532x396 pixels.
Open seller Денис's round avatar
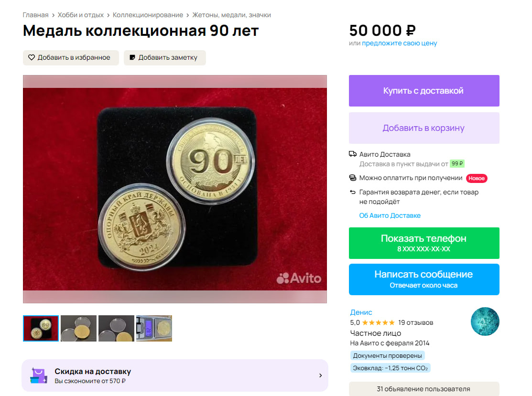[485, 321]
